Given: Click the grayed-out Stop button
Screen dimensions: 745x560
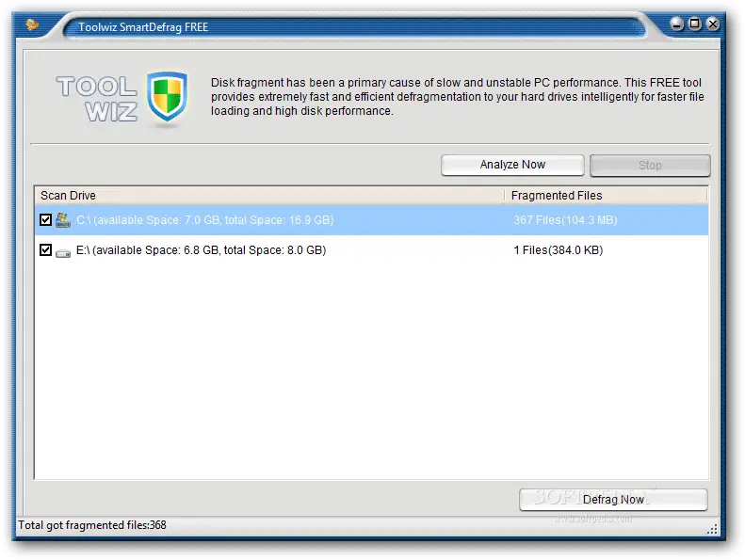Looking at the screenshot, I should click(x=650, y=166).
